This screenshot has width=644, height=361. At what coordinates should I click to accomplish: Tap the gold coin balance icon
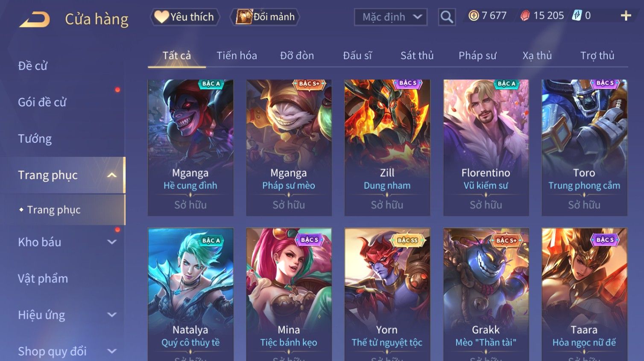point(474,16)
